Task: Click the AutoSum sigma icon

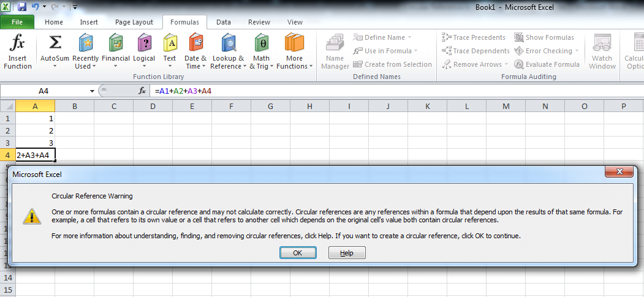Action: (x=55, y=43)
